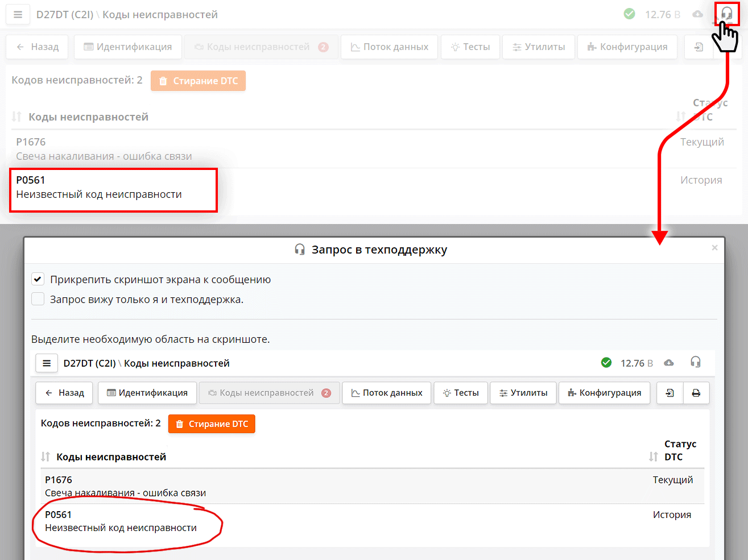Click the print icon in the screenshot toolbar
This screenshot has height=560, width=748.
pyautogui.click(x=696, y=393)
